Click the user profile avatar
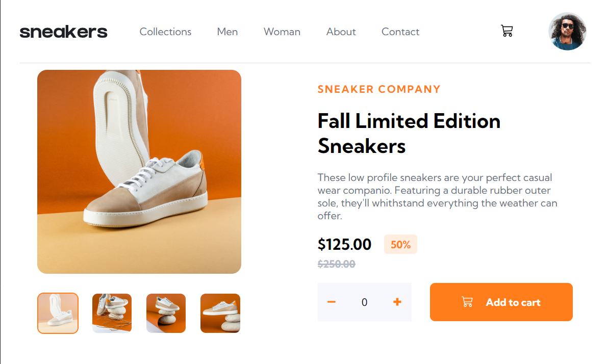 567,31
